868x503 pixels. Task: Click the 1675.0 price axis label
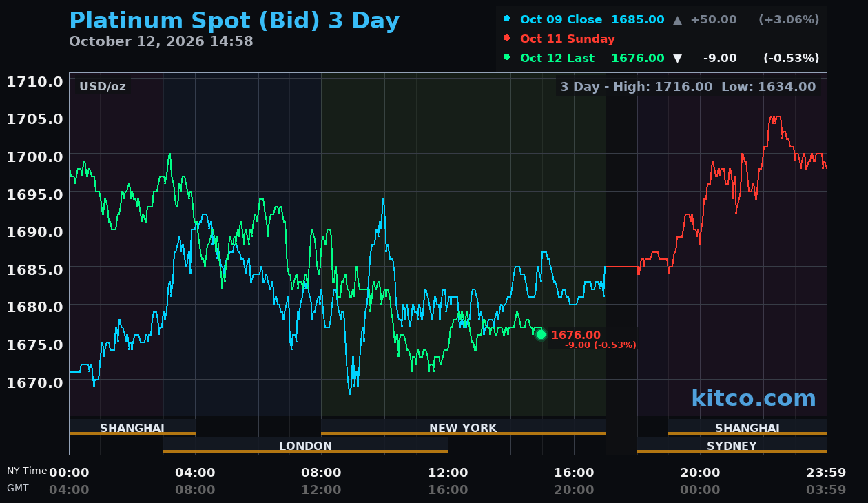(35, 345)
